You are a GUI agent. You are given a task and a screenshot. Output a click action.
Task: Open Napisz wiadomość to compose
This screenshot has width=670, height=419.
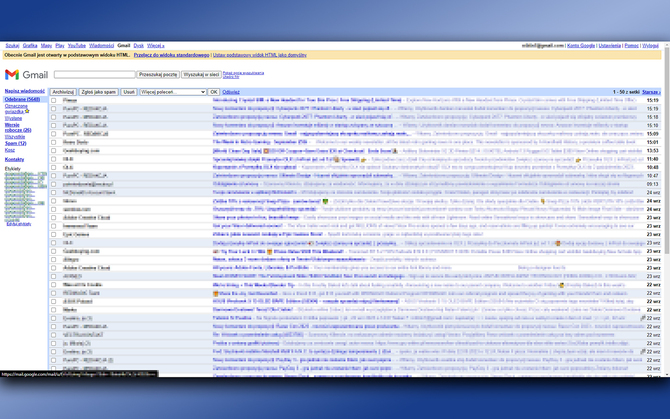click(x=25, y=91)
